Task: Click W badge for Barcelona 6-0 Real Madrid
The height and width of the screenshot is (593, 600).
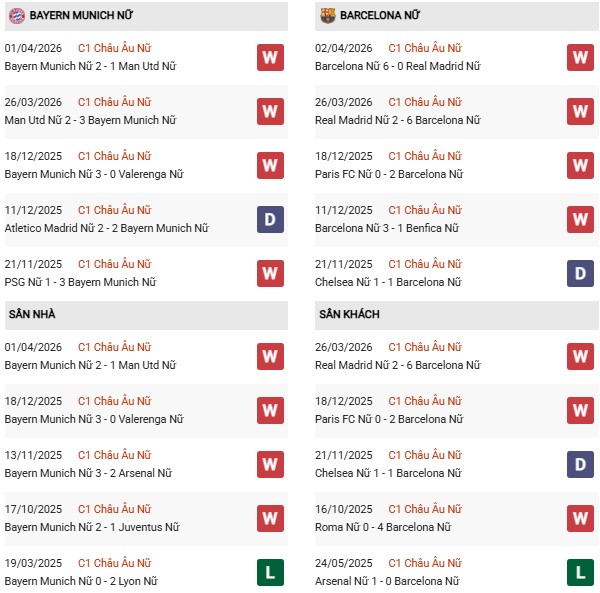Action: click(x=580, y=57)
